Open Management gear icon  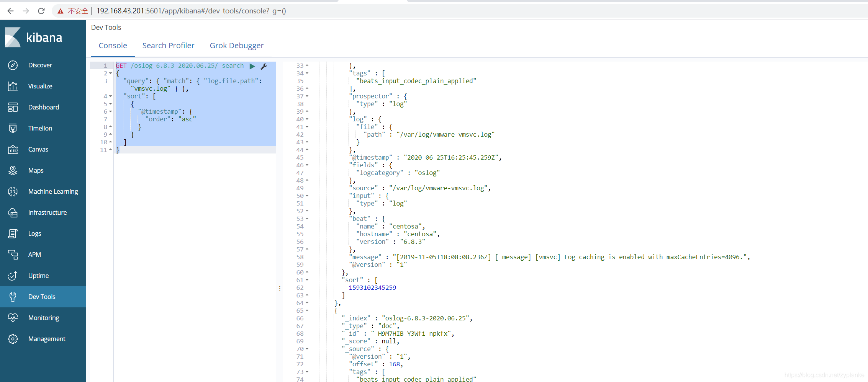pos(13,339)
